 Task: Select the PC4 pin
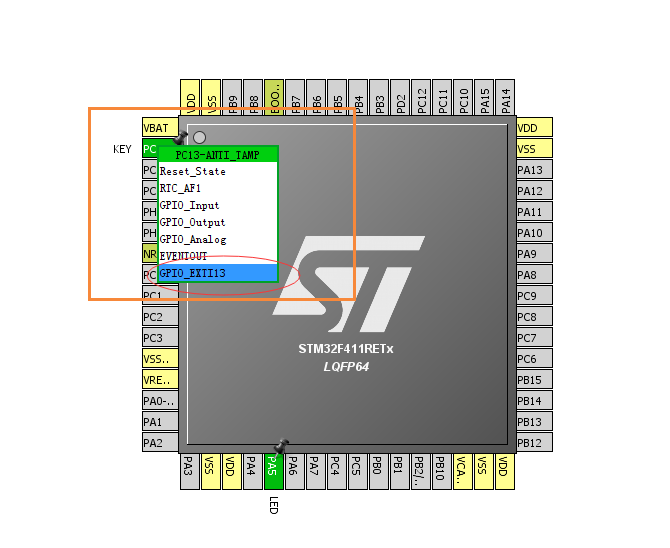[337, 471]
